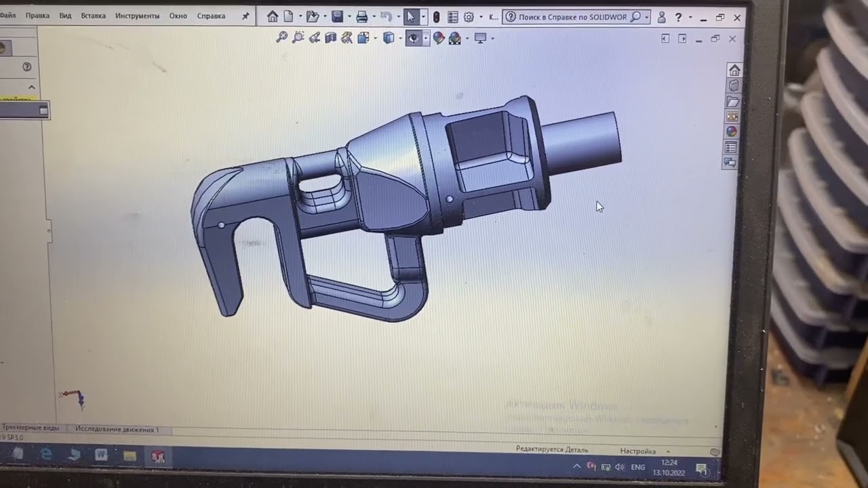Expand the Save dropdown arrow
The width and height of the screenshot is (868, 488).
click(349, 16)
